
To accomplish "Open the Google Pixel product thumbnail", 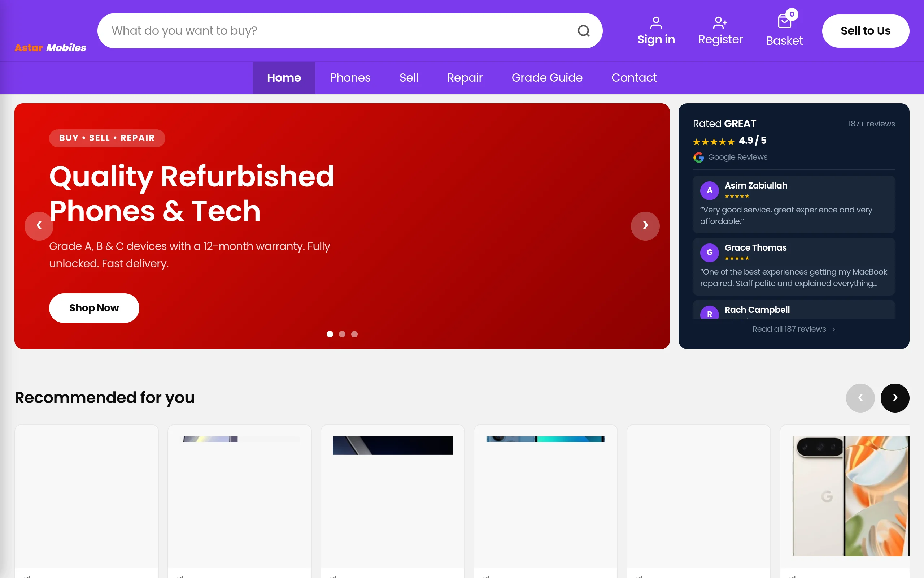I will [851, 496].
